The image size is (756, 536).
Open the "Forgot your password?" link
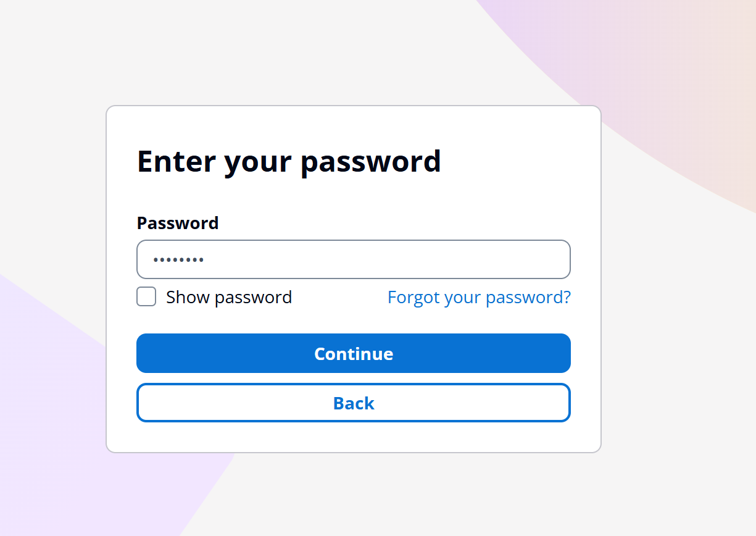click(479, 298)
